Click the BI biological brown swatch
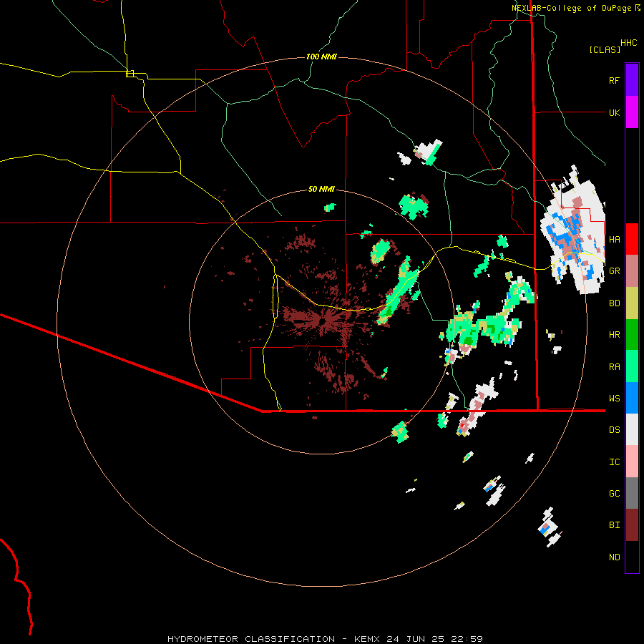 point(632,525)
